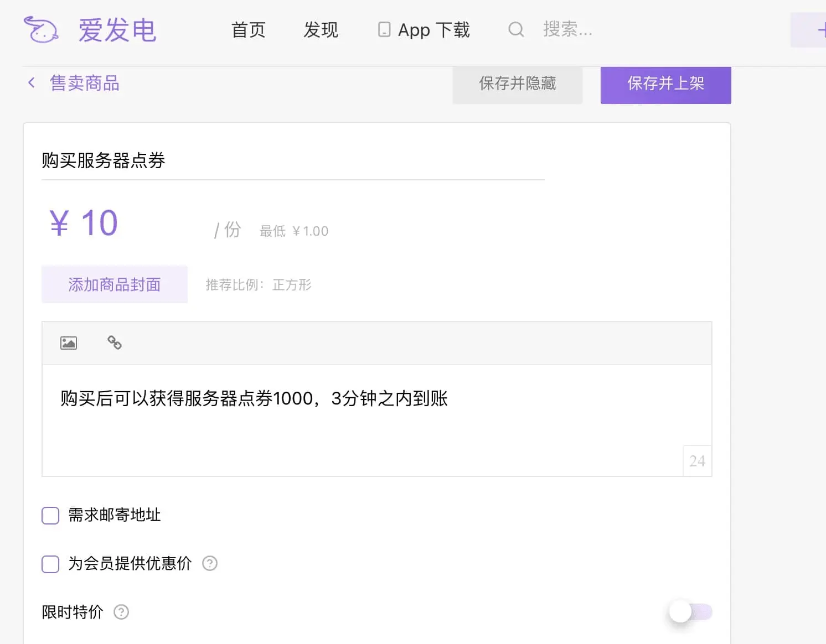Click the back arrow beside 售卖商品
Screen dimensions: 826x644
pyautogui.click(x=32, y=83)
